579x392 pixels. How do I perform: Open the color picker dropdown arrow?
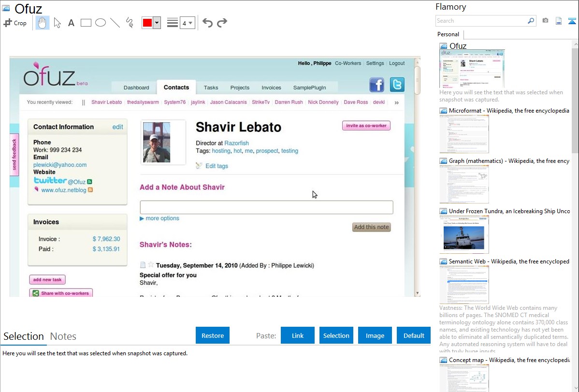[x=157, y=23]
